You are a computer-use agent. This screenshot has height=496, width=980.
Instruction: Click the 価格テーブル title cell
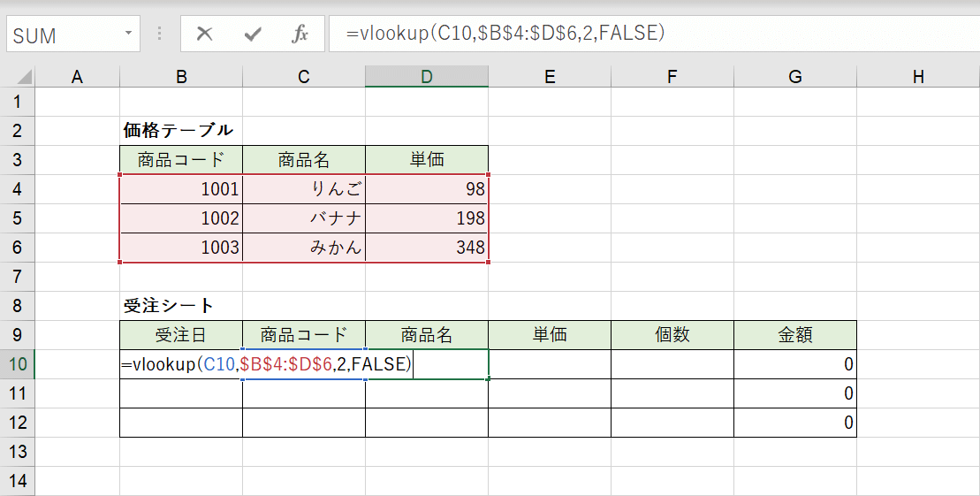click(x=180, y=131)
